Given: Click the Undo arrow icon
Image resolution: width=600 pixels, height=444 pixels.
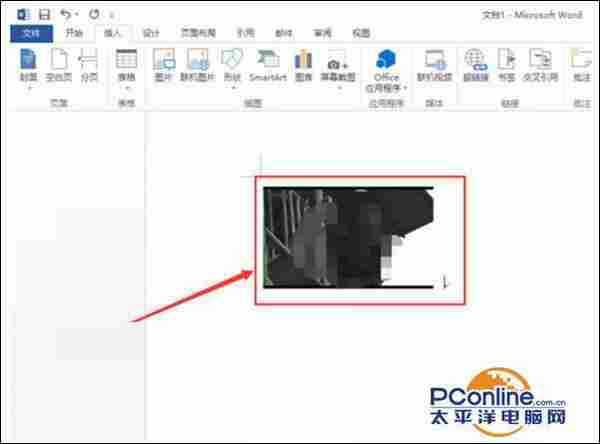Looking at the screenshot, I should 66,14.
